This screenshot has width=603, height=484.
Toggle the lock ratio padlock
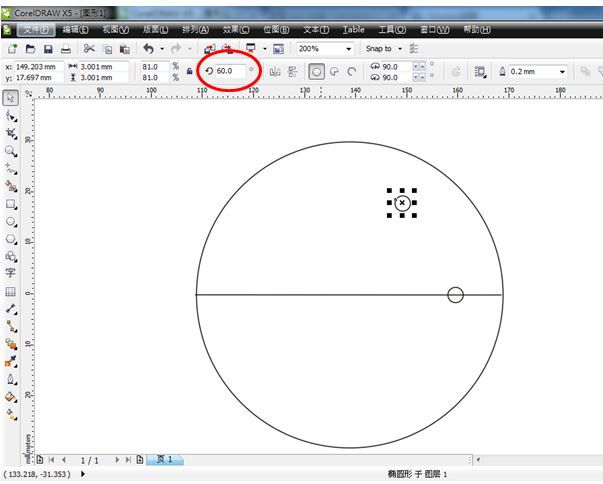tap(189, 71)
